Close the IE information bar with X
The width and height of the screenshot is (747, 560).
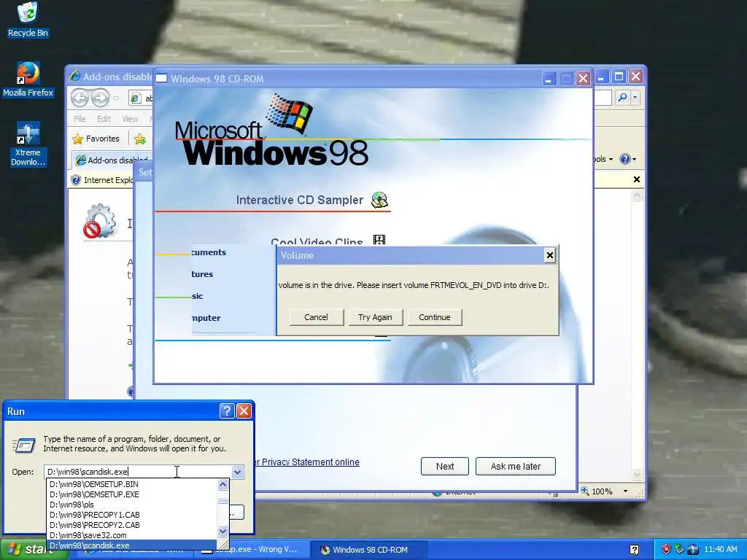point(636,179)
